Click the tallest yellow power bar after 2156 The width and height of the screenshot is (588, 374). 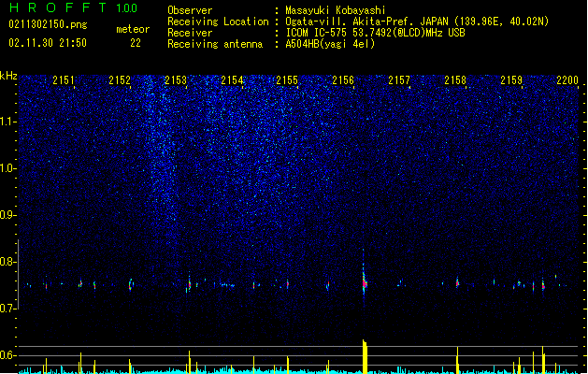[x=365, y=356]
